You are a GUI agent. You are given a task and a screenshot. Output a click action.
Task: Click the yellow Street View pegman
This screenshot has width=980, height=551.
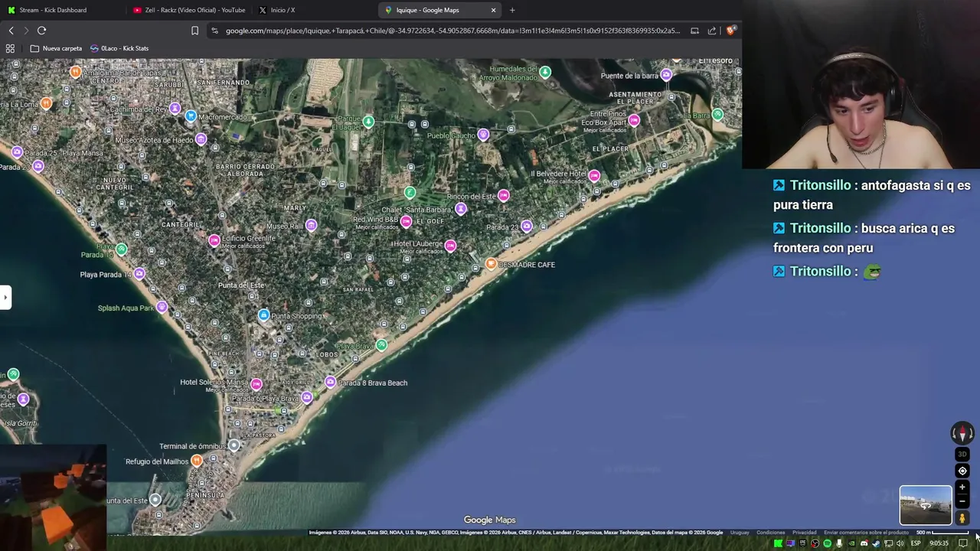962,518
